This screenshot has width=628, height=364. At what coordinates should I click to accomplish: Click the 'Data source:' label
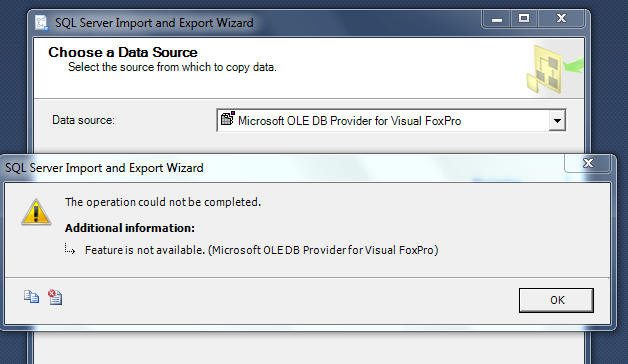point(83,120)
